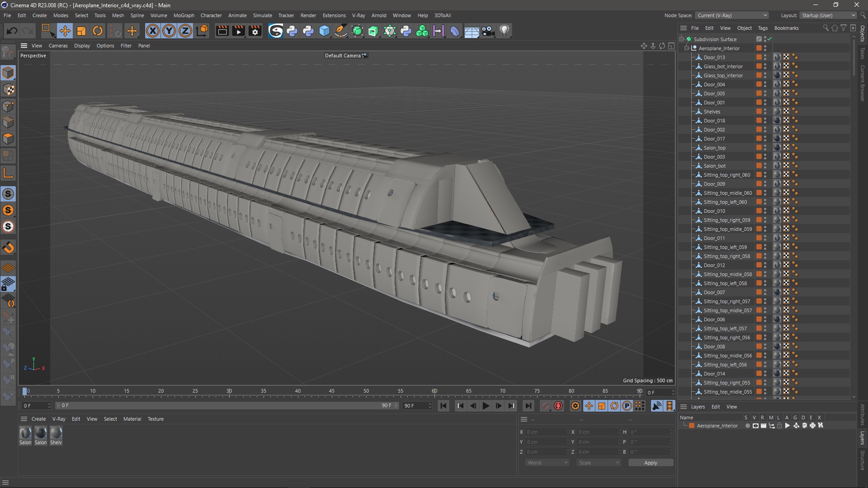Select the Rotate tool
This screenshot has height=488, width=868.
[x=98, y=31]
